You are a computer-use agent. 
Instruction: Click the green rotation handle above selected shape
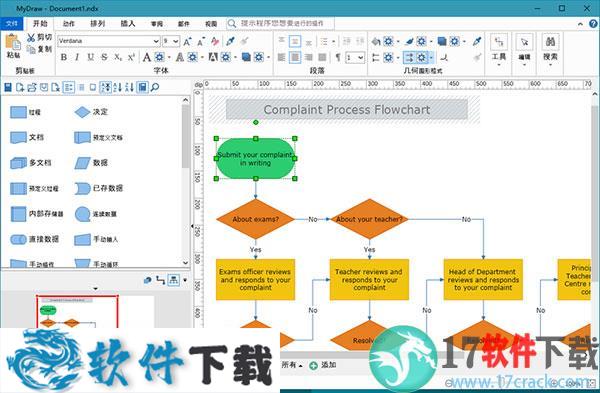[x=256, y=122]
